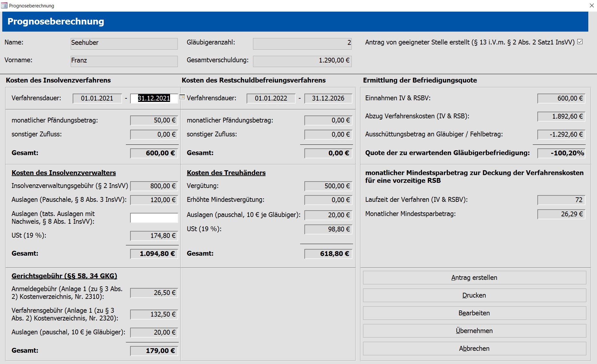Image resolution: width=597 pixels, height=364 pixels.
Task: Click the Ermittlung der Befriedigungsquote heading
Action: (x=420, y=80)
